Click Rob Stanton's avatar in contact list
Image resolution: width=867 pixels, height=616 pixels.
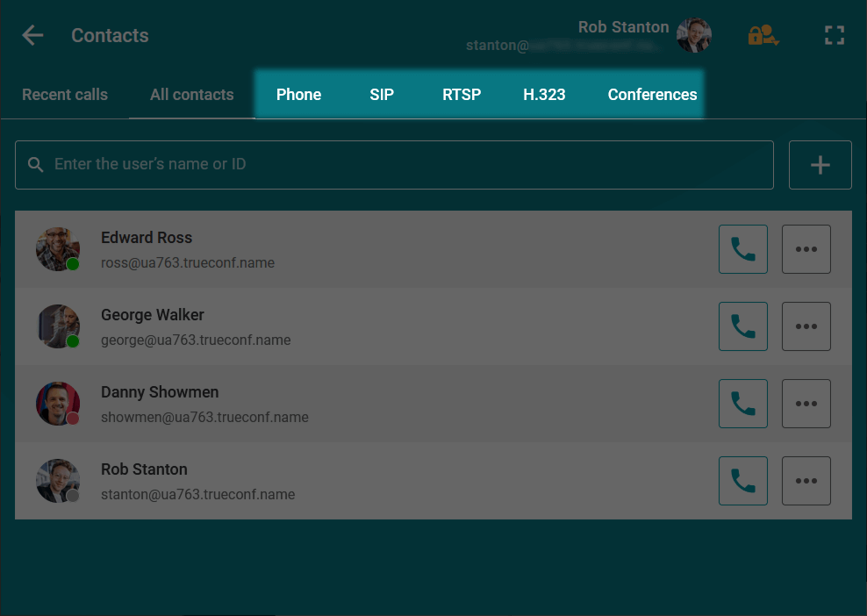[x=58, y=481]
